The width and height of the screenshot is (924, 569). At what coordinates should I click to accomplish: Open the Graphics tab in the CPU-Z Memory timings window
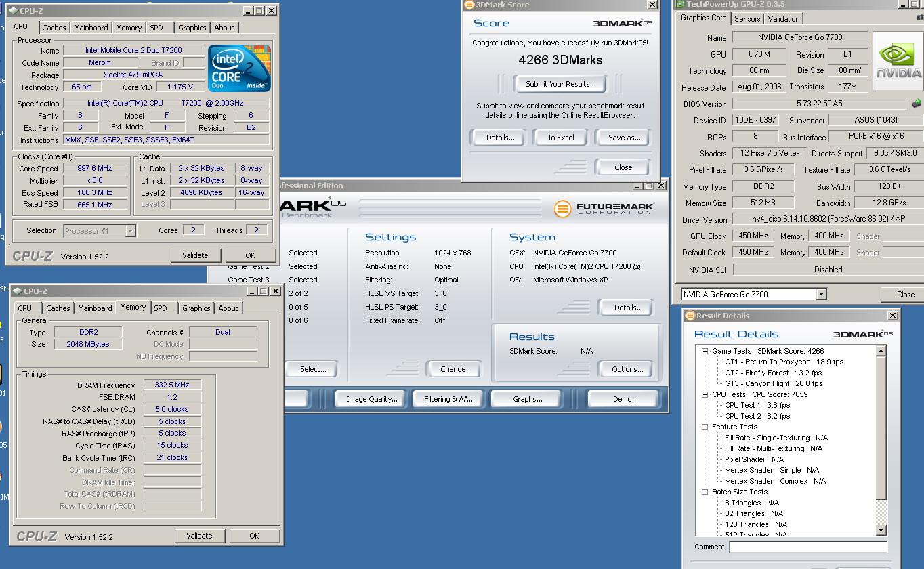(196, 308)
